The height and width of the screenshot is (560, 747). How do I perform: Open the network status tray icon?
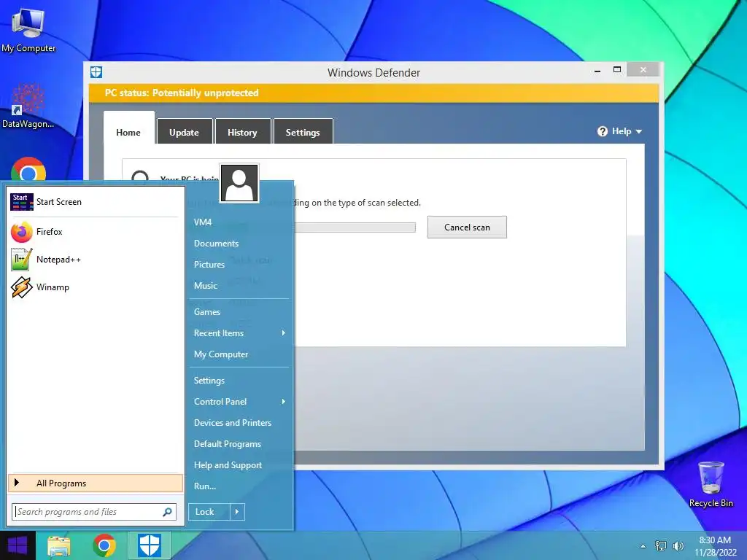661,546
